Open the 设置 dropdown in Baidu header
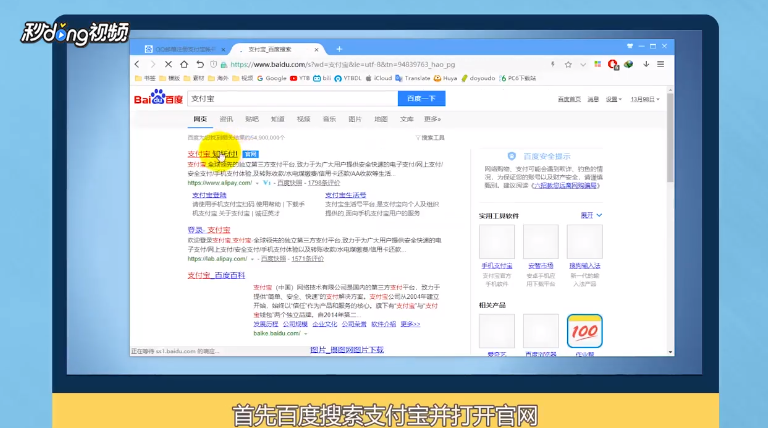768x428 pixels. pyautogui.click(x=614, y=99)
